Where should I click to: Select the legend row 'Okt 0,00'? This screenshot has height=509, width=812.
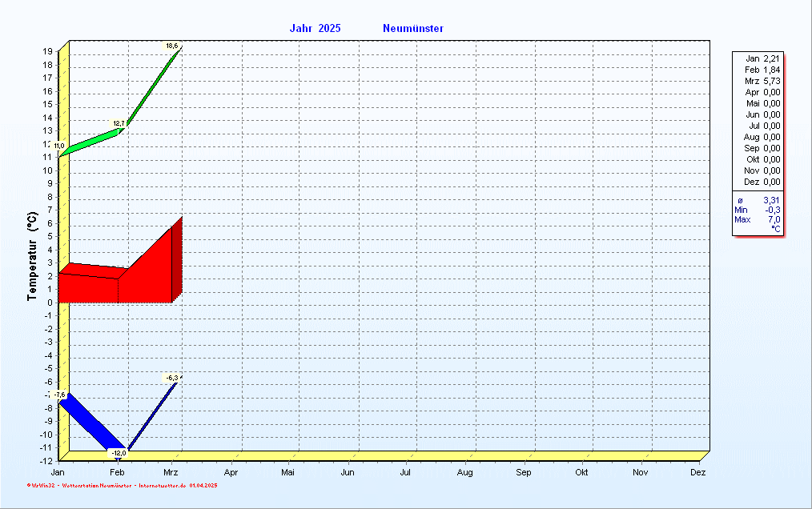[763, 159]
